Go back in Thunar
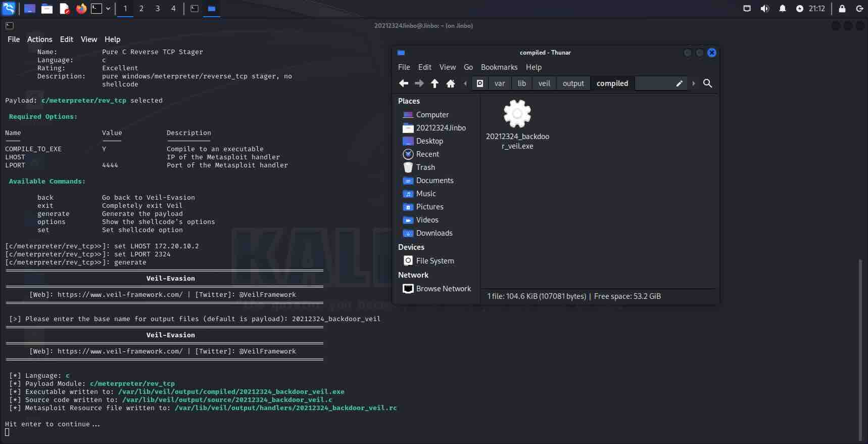 403,83
